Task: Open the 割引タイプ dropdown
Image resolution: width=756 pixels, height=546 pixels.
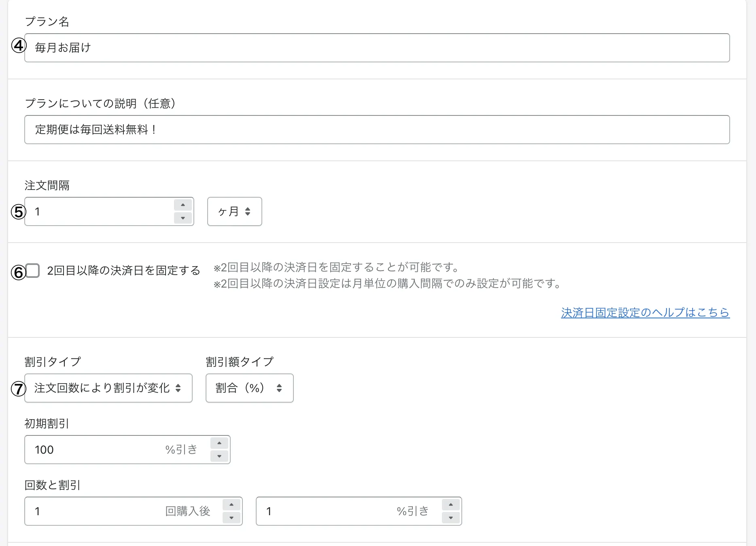Action: coord(108,388)
